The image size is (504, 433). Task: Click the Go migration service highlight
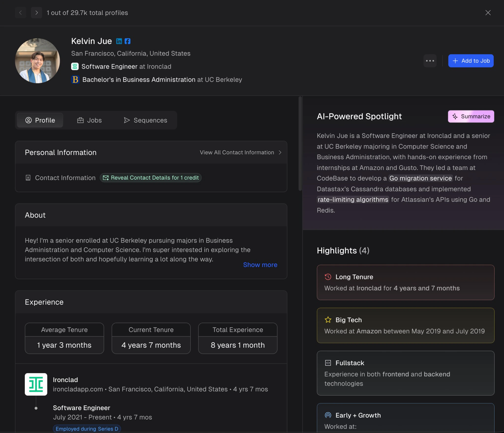(x=420, y=178)
